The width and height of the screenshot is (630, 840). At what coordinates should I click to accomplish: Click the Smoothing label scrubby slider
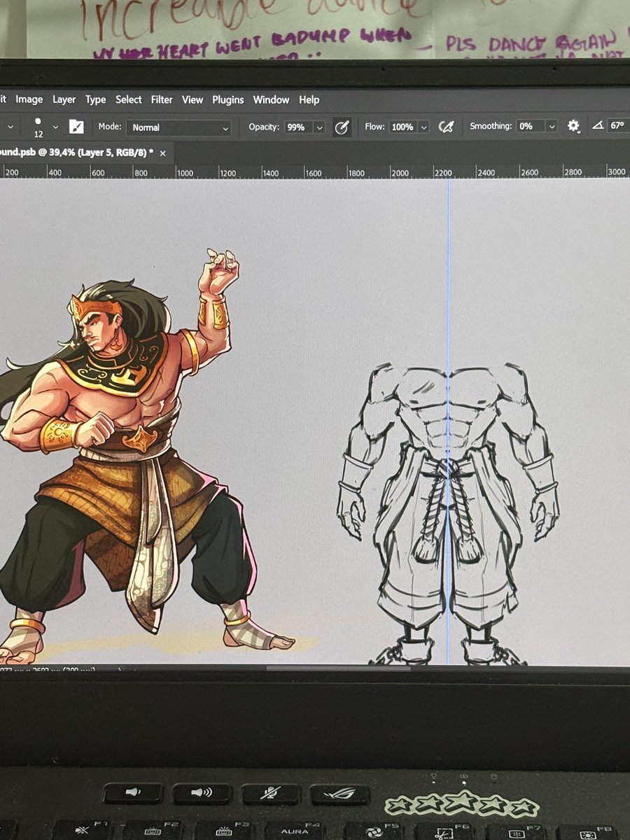click(491, 126)
